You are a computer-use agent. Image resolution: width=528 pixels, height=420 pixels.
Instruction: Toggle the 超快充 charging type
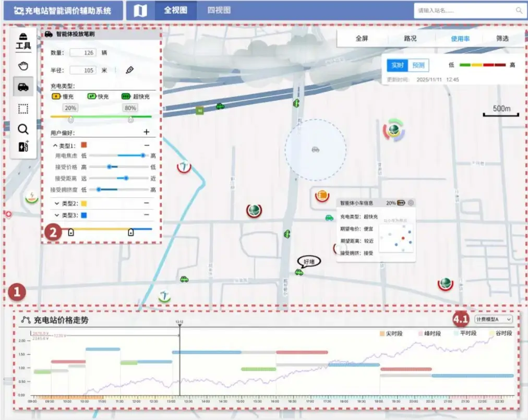(x=135, y=97)
